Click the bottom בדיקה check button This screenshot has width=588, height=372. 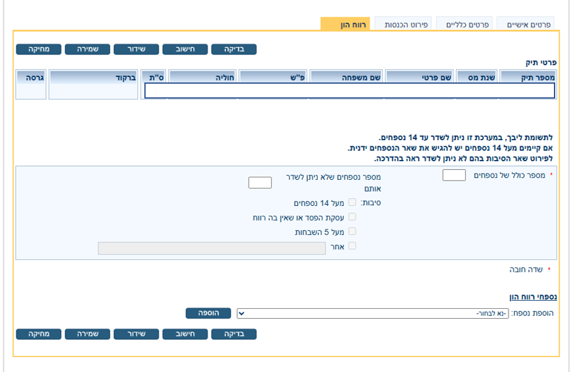click(234, 334)
